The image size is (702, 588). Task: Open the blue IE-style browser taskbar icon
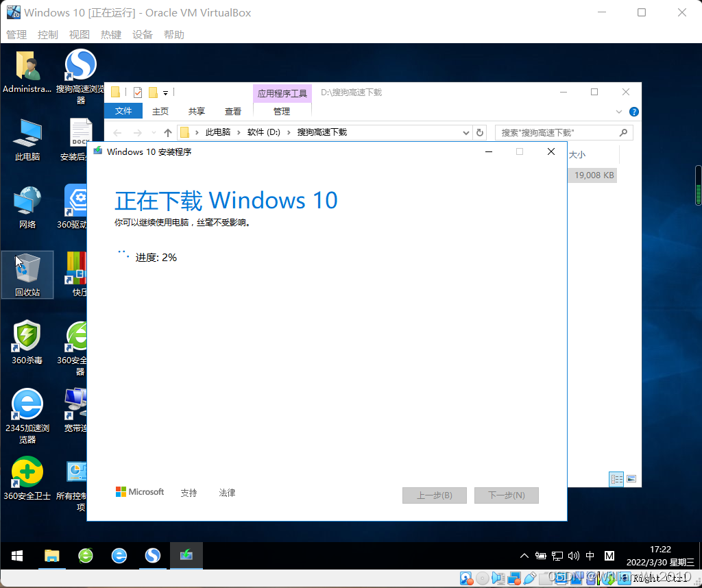click(119, 556)
